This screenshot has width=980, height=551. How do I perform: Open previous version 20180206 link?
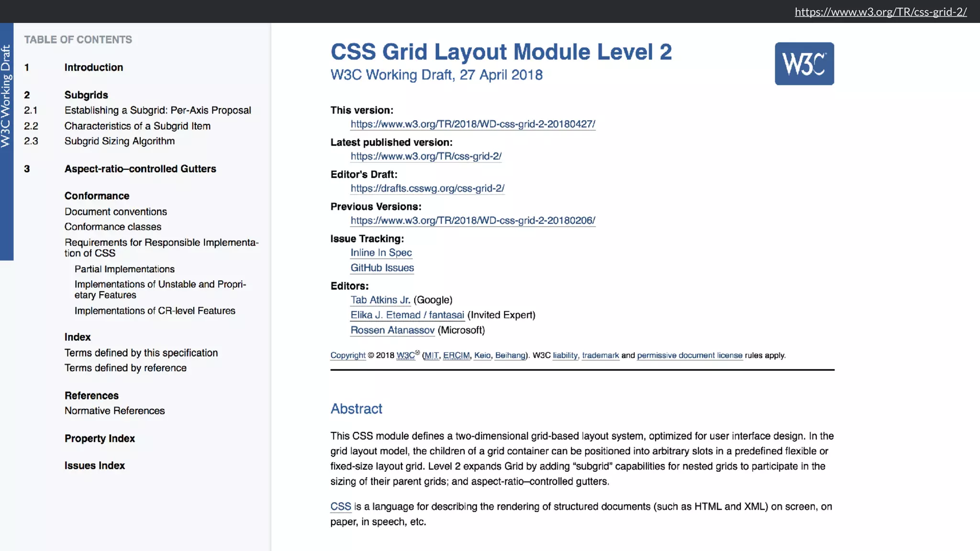(472, 220)
